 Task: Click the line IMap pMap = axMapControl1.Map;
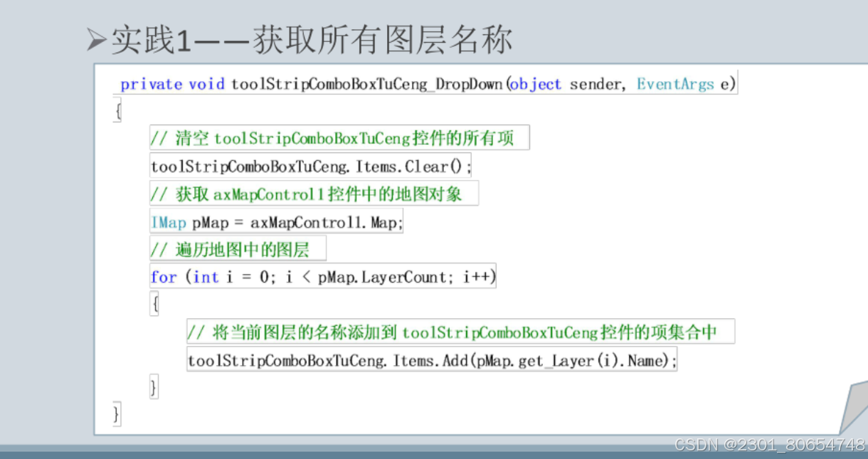coord(277,223)
